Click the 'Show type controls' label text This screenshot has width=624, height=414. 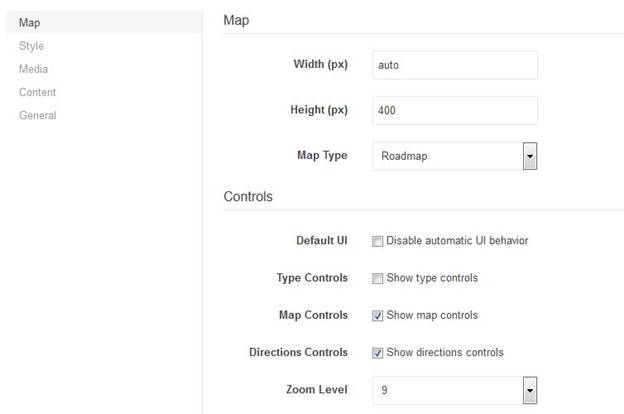432,278
